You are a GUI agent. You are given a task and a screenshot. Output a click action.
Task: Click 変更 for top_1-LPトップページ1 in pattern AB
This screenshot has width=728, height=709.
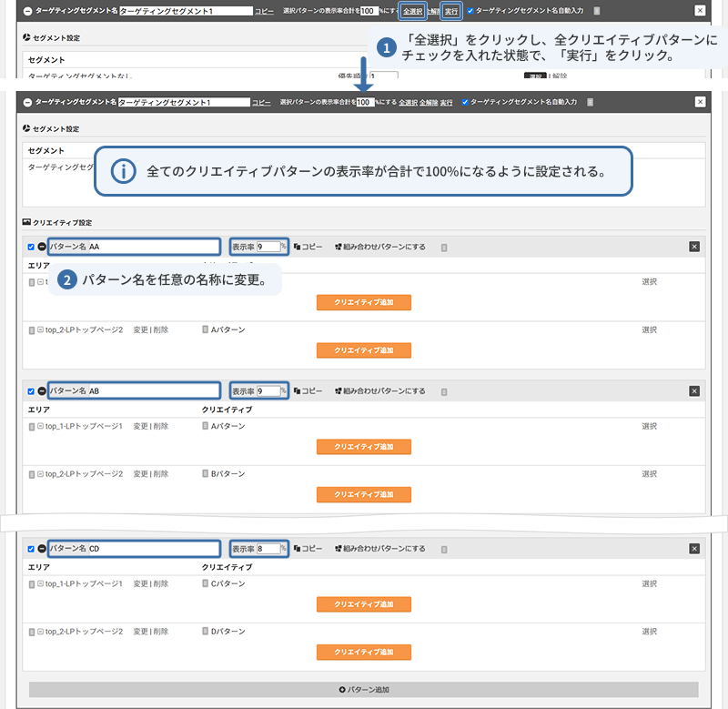tap(140, 426)
